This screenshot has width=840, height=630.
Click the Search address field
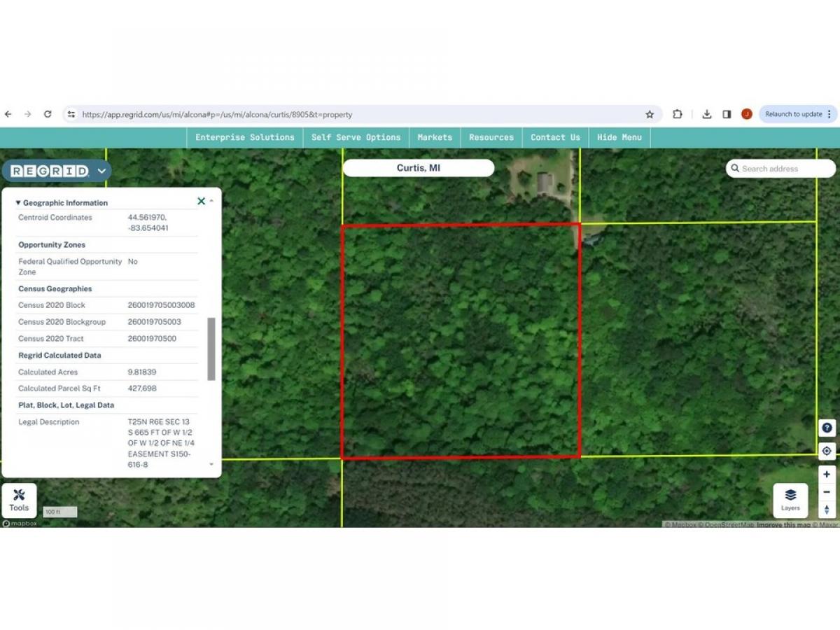pyautogui.click(x=785, y=169)
